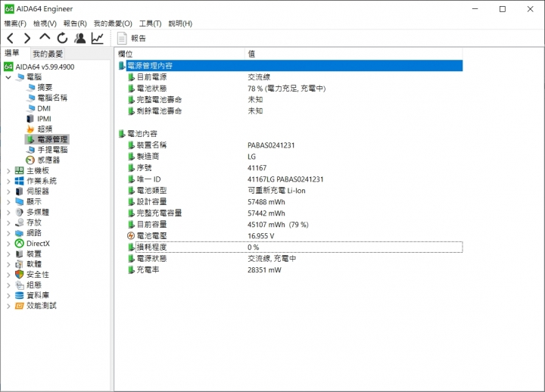Expand the 顯示 tree node
The height and width of the screenshot is (392, 545).
[8, 202]
